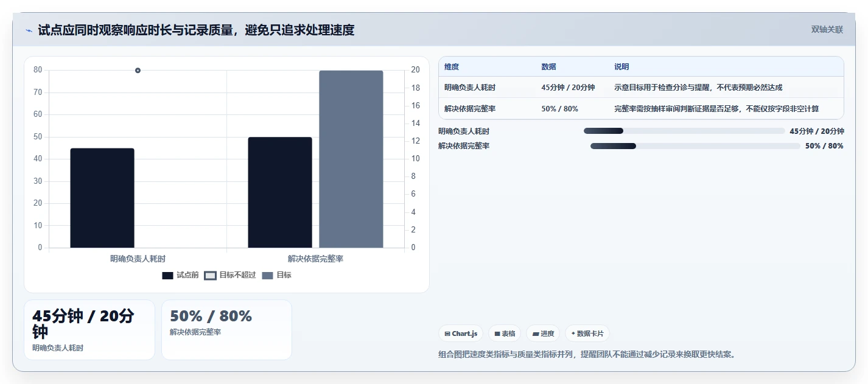868x384 pixels.
Task: Click the 目标不超过 outlined legend swatch
Action: point(210,276)
